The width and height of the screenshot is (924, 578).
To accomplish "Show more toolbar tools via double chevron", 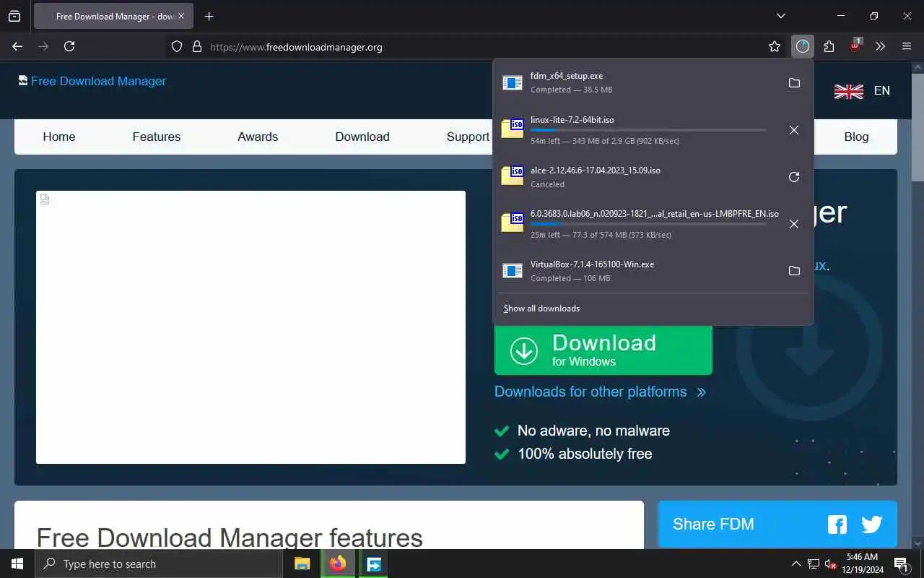I will 880,46.
